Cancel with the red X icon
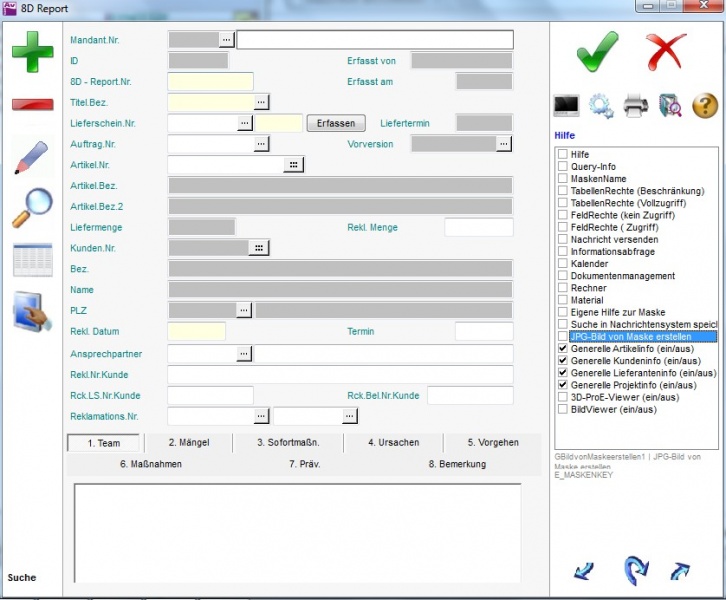The width and height of the screenshot is (726, 600). click(666, 50)
